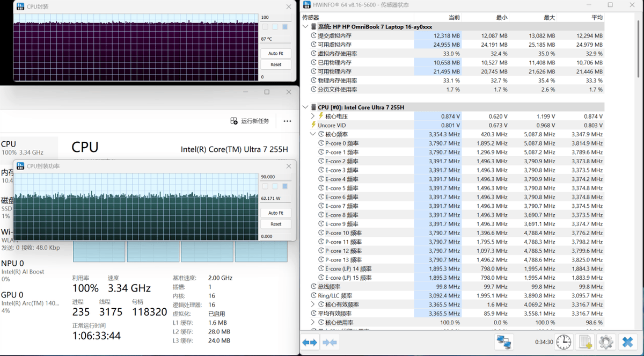Click Reset in the CPU封装功率 graph window

276,224
